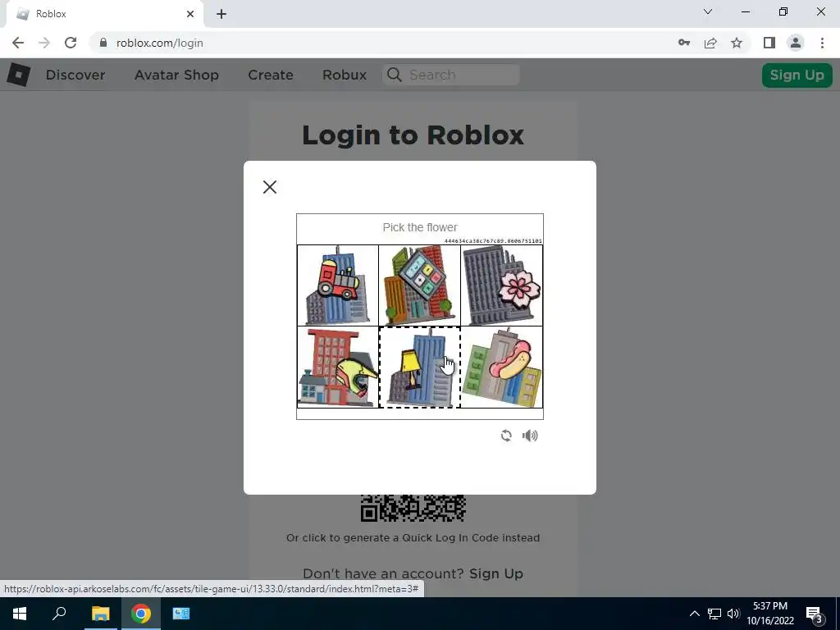Click the green Sign Up button

[797, 75]
